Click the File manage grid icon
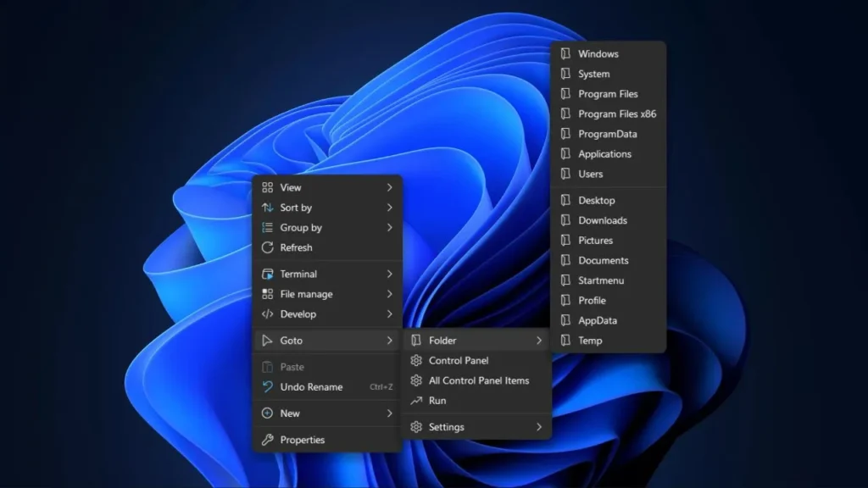The width and height of the screenshot is (868, 488). [267, 294]
